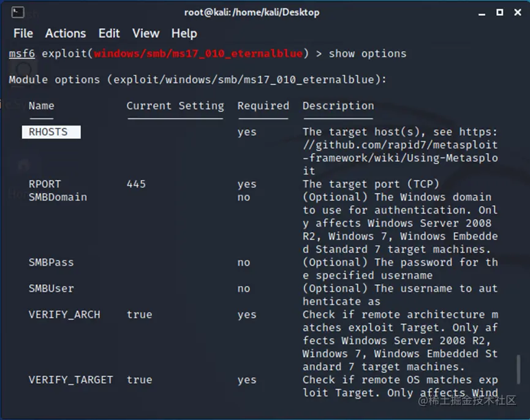Viewport: 530px width, 420px height.
Task: Click the msf6 prompt text
Action: coord(21,53)
